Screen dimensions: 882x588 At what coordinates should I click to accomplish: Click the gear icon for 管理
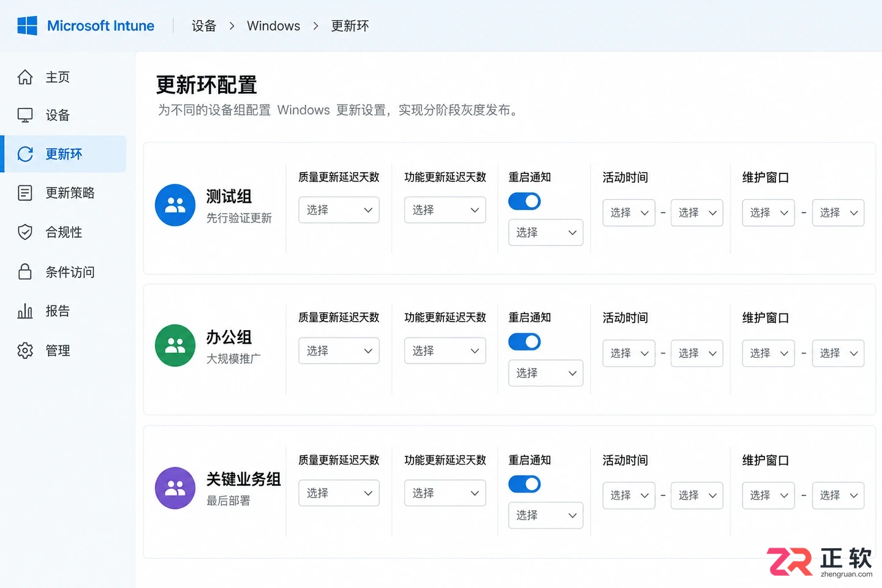(x=25, y=350)
